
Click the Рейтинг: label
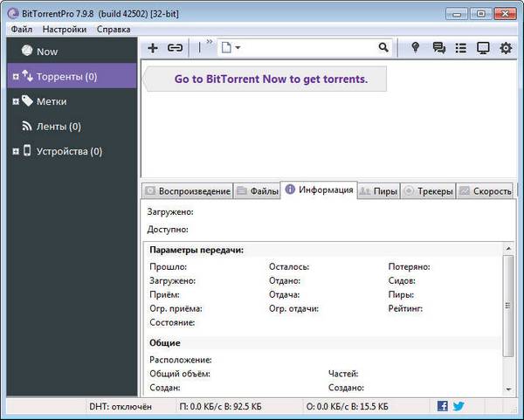[x=405, y=308]
